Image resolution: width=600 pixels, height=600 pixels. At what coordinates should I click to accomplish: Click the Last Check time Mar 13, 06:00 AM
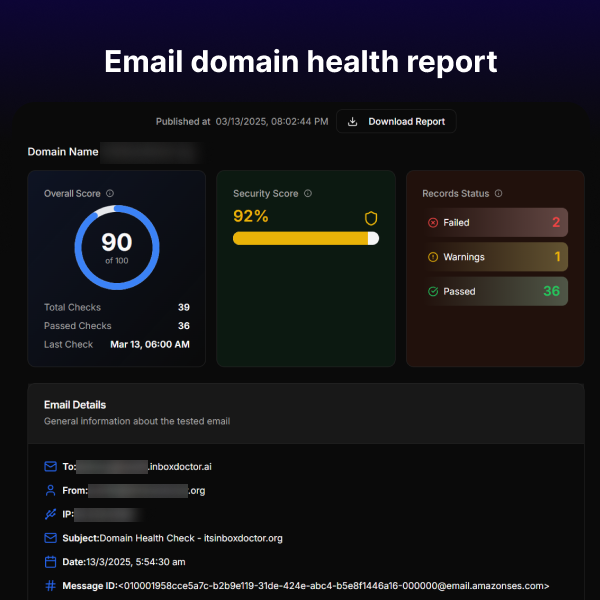150,344
